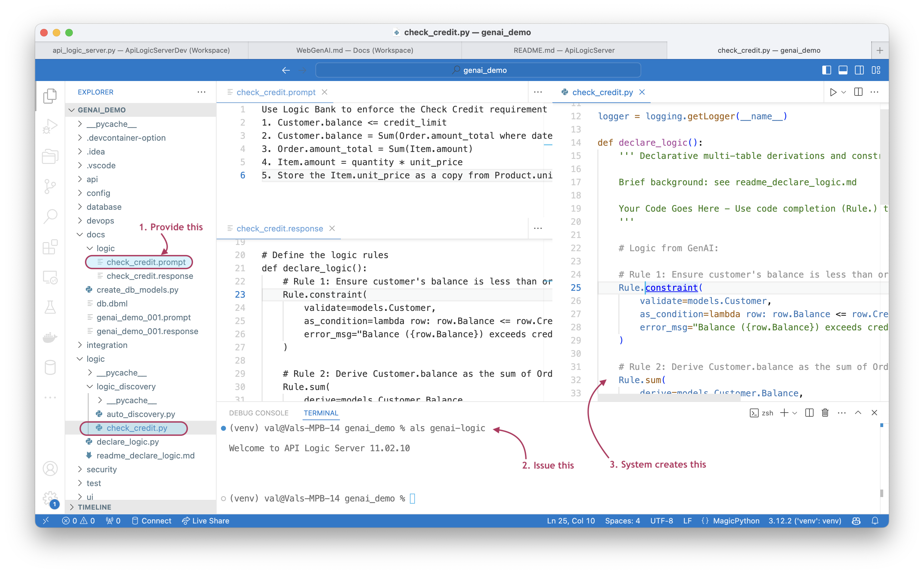This screenshot has height=574, width=924.
Task: Open Remote Explorer icon in activity bar
Action: [50, 277]
